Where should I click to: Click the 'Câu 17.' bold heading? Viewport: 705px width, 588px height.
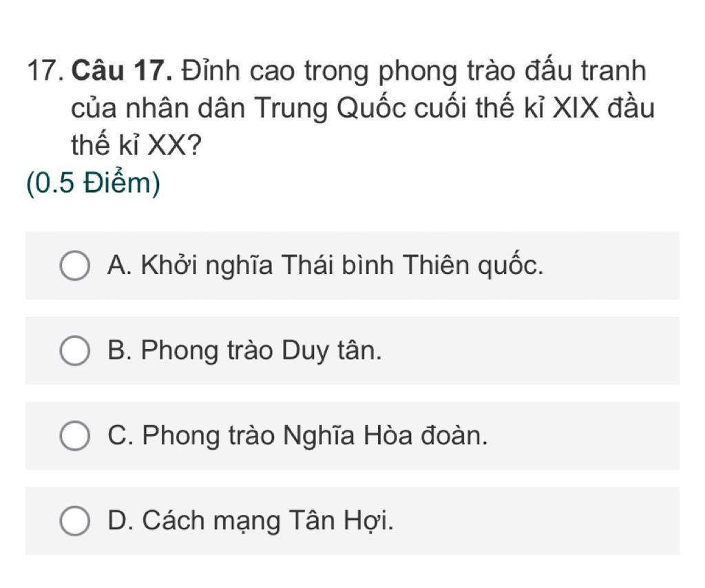pyautogui.click(x=122, y=71)
